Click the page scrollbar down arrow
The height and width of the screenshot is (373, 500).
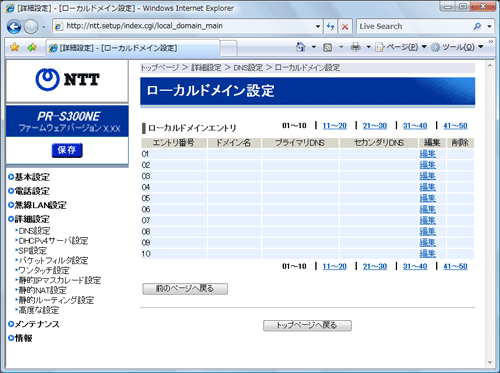[x=490, y=362]
